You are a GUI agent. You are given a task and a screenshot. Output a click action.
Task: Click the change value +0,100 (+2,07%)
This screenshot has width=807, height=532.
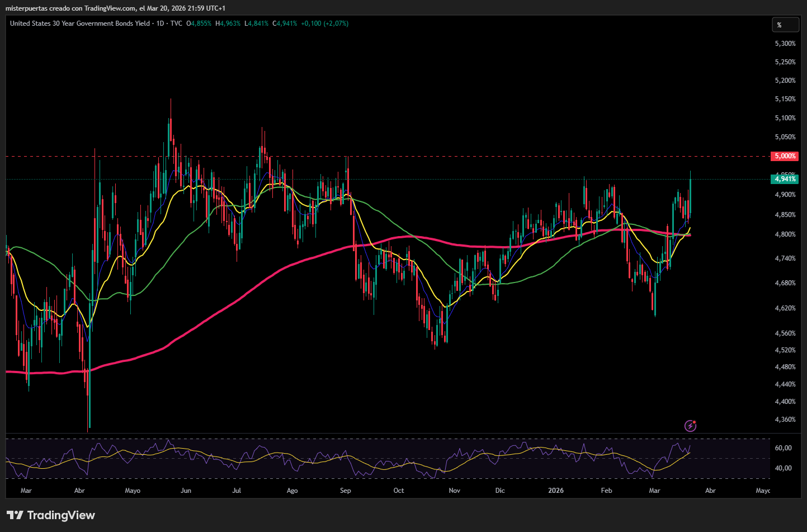point(324,23)
